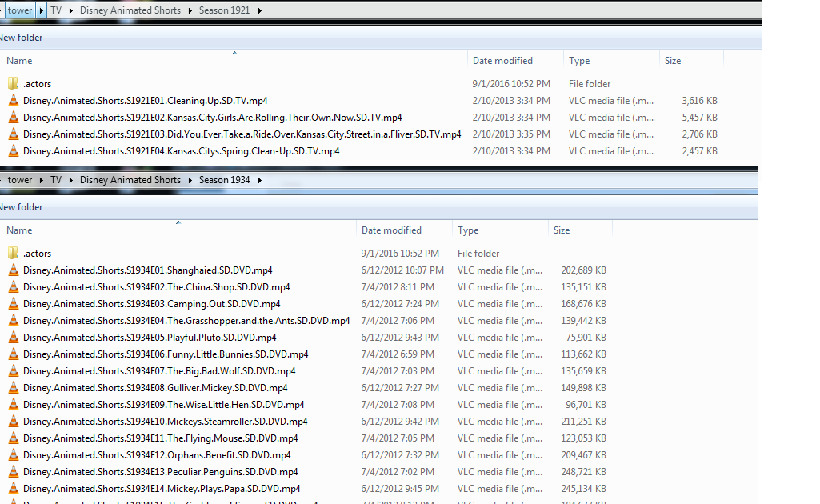Select the VLC icon of S1934E11 The.Flying.Mouse

(14, 438)
